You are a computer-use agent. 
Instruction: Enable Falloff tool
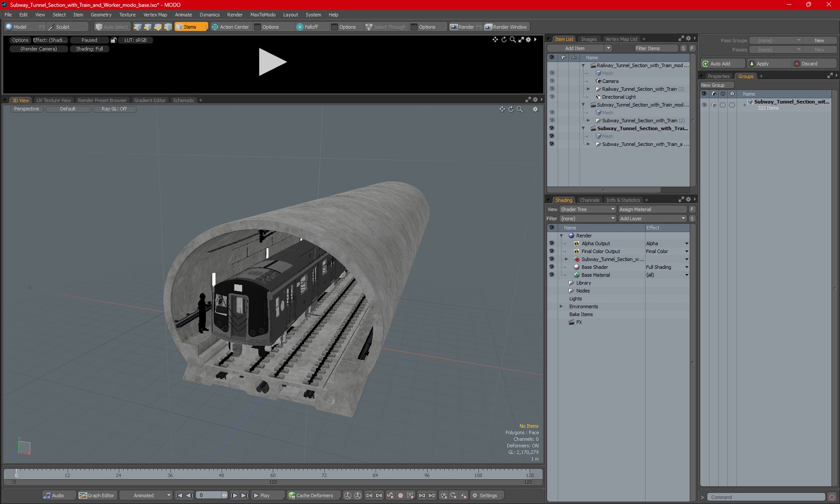coord(308,27)
